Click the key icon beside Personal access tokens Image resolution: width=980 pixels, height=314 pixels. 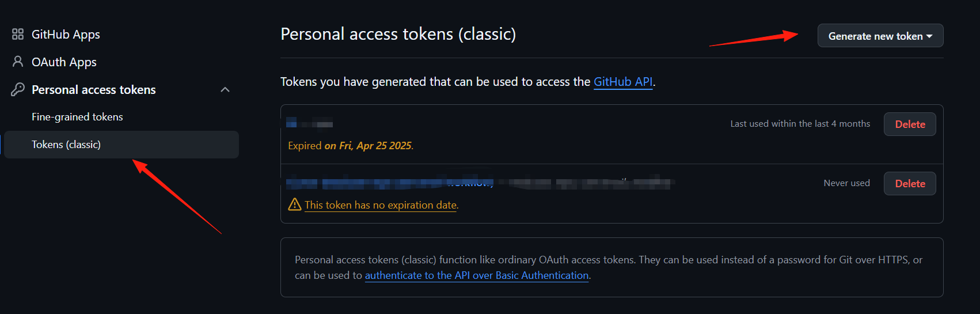pyautogui.click(x=18, y=89)
